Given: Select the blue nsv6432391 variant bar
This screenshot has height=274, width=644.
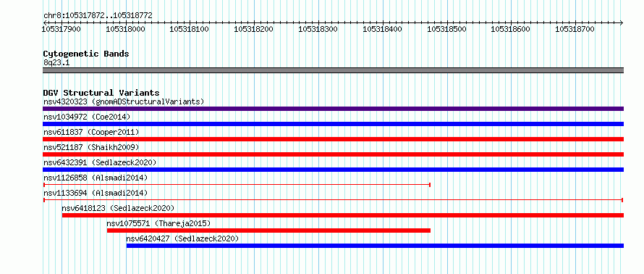Looking at the screenshot, I should click(333, 170).
